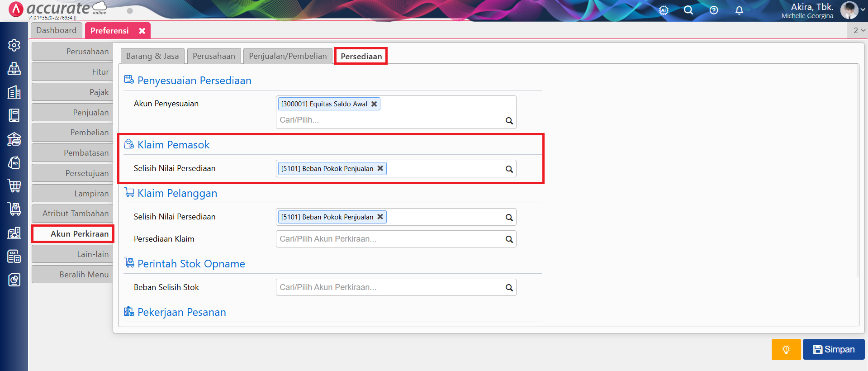Click the shopping cart sidebar icon
Image resolution: width=868 pixels, height=371 pixels.
pos(14,185)
